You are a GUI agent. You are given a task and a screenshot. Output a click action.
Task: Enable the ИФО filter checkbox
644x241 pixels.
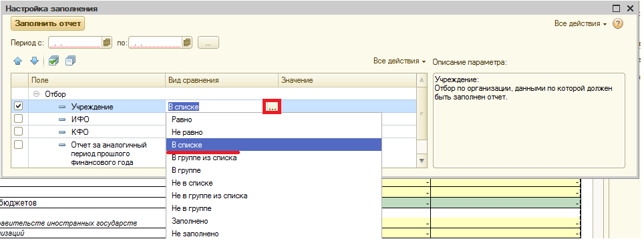pyautogui.click(x=19, y=119)
